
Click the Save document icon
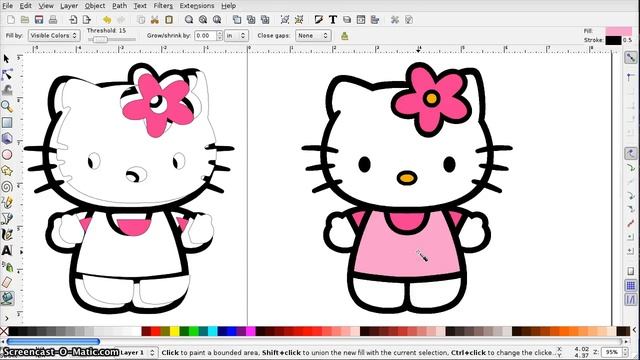click(39, 20)
